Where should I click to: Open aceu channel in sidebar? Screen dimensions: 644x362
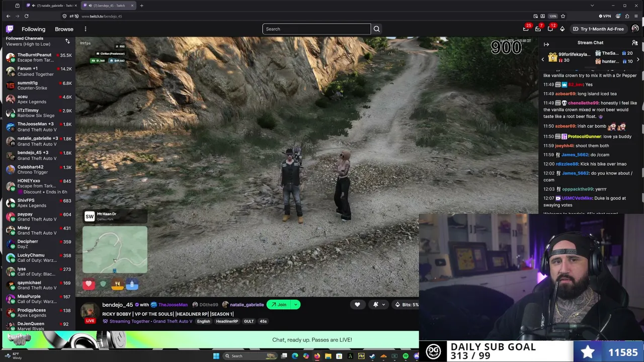(39, 99)
